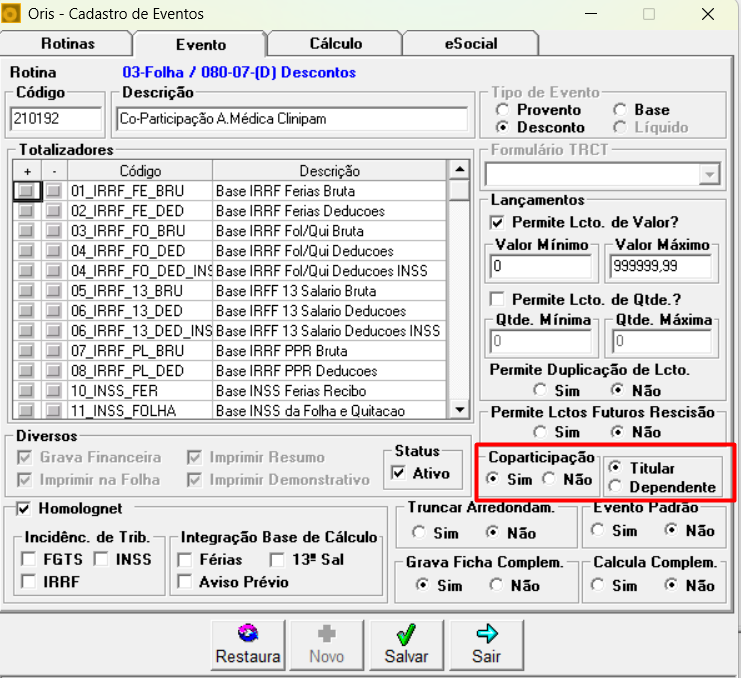Set Calcula Complem. to Sim

[597, 585]
